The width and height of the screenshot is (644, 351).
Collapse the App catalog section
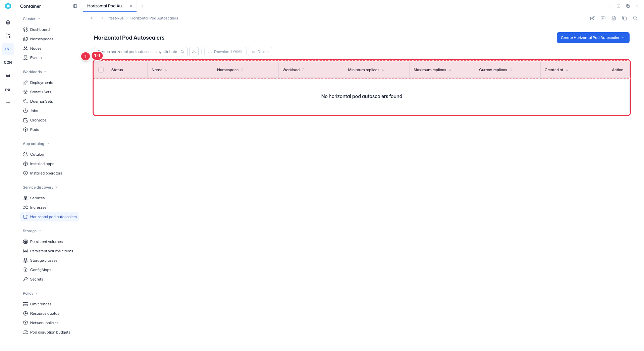[x=36, y=144]
